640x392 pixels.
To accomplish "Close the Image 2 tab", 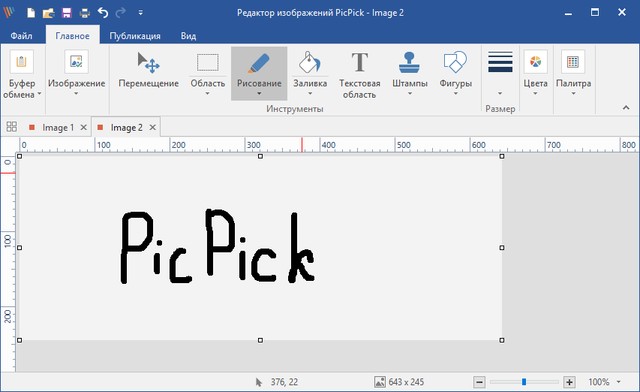I will pyautogui.click(x=153, y=127).
